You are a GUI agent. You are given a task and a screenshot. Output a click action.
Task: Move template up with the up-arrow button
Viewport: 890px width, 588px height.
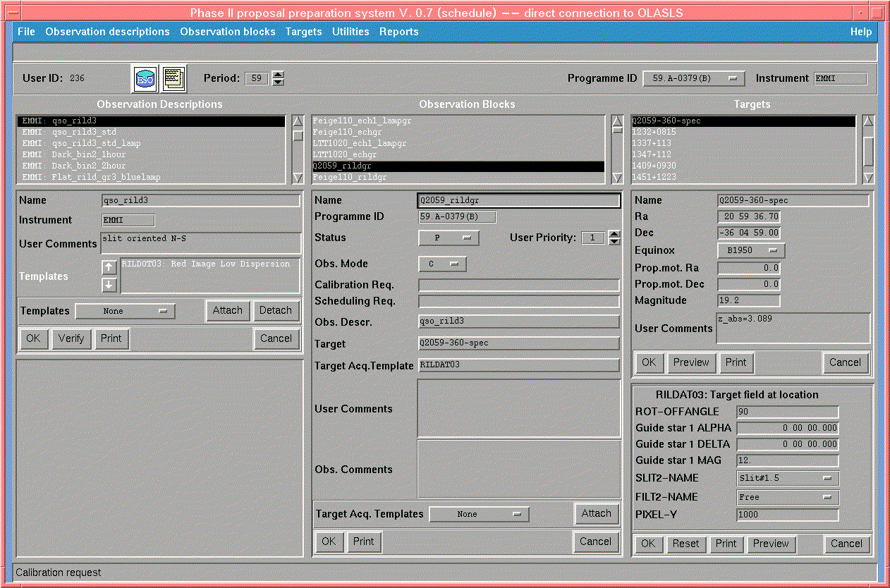point(109,267)
